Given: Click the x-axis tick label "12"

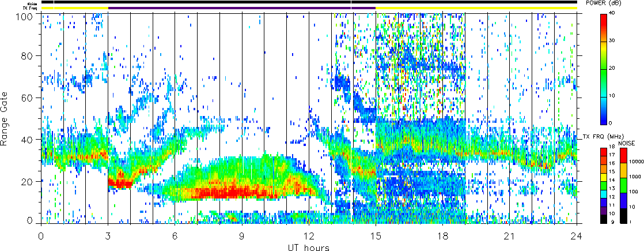Looking at the screenshot, I should [x=309, y=237].
